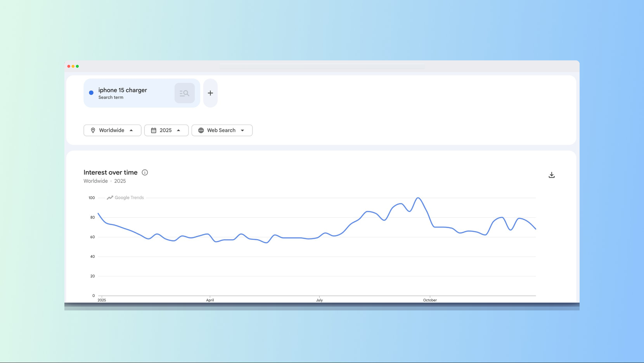This screenshot has width=644, height=363.
Task: Click the Google Trends logo watermark on chart
Action: point(125,198)
